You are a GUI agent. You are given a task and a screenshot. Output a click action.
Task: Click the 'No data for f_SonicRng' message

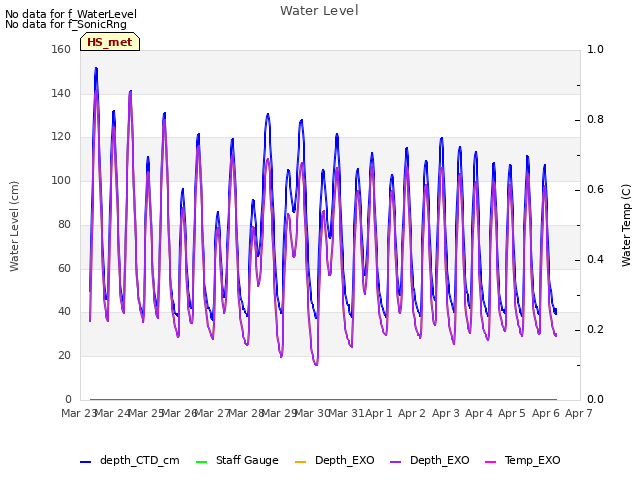pos(66,24)
